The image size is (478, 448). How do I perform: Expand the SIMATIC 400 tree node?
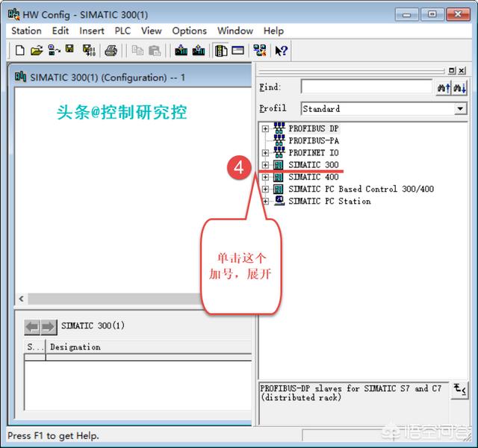[265, 177]
